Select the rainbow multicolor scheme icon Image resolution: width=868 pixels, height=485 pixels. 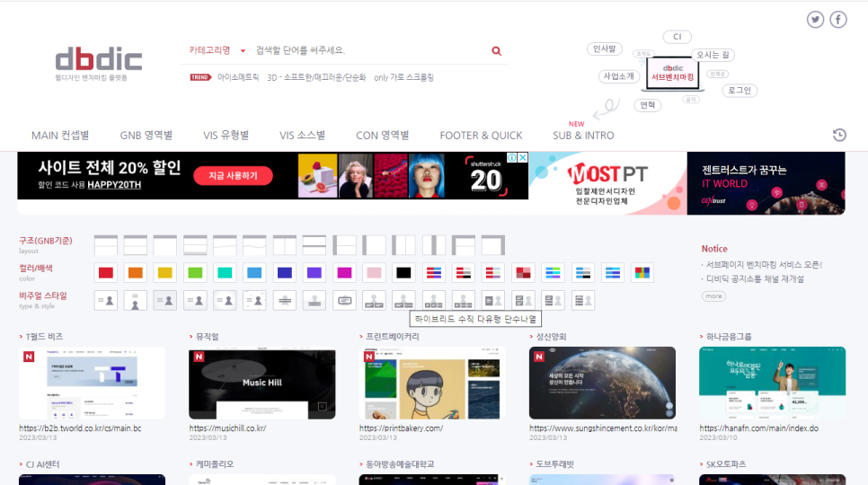click(642, 273)
